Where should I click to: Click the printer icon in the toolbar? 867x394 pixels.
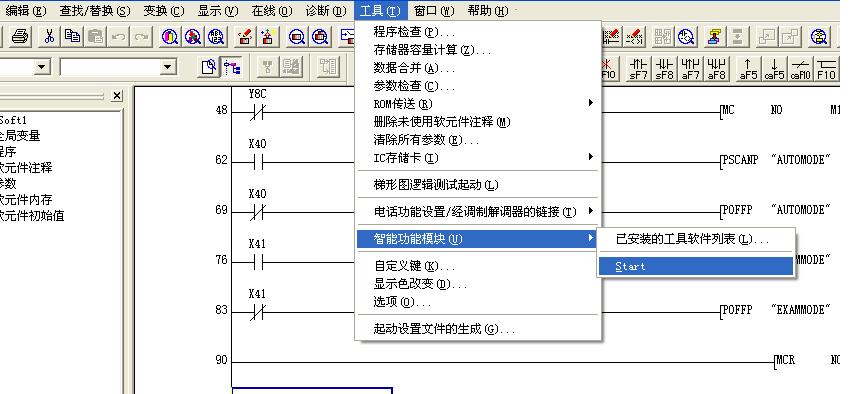(20, 36)
